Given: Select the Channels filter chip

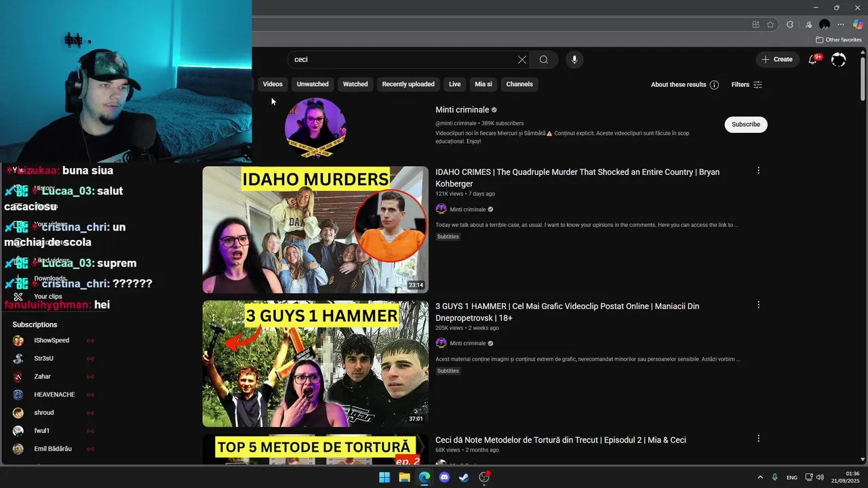Looking at the screenshot, I should 519,84.
